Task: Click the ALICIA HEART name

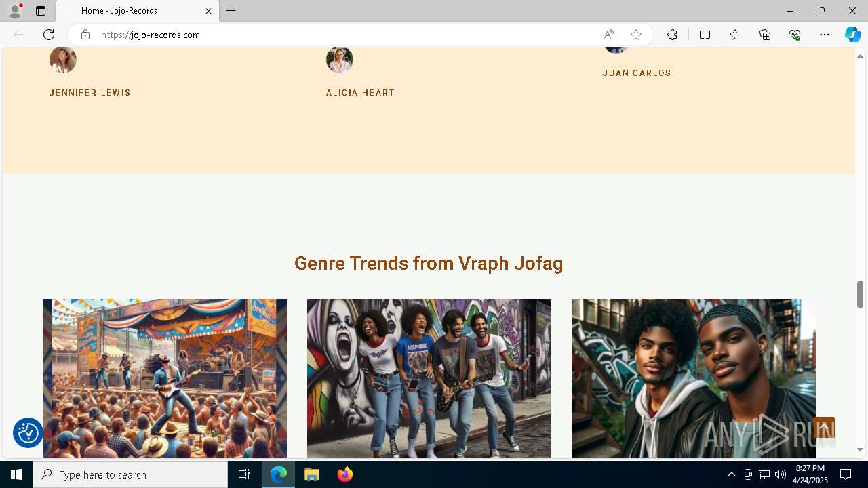Action: tap(361, 93)
